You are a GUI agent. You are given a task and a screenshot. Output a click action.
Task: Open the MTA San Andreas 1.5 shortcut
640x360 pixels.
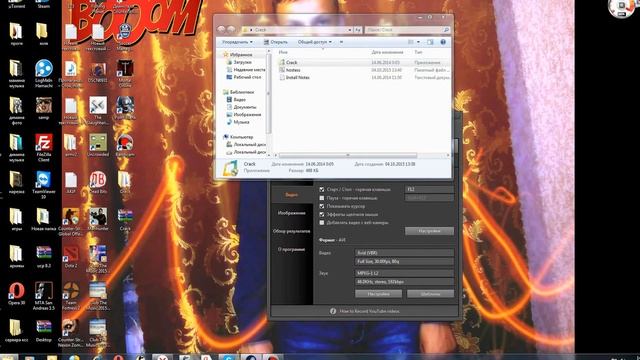tap(44, 296)
